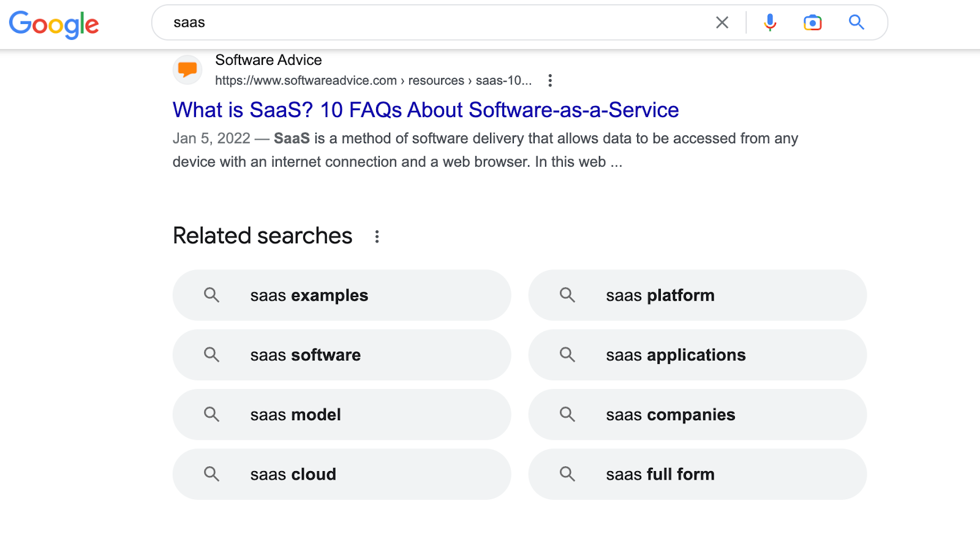Screen dimensions: 980x536
Task: Open three-dot menu next to softwareadvice URL
Action: 550,80
